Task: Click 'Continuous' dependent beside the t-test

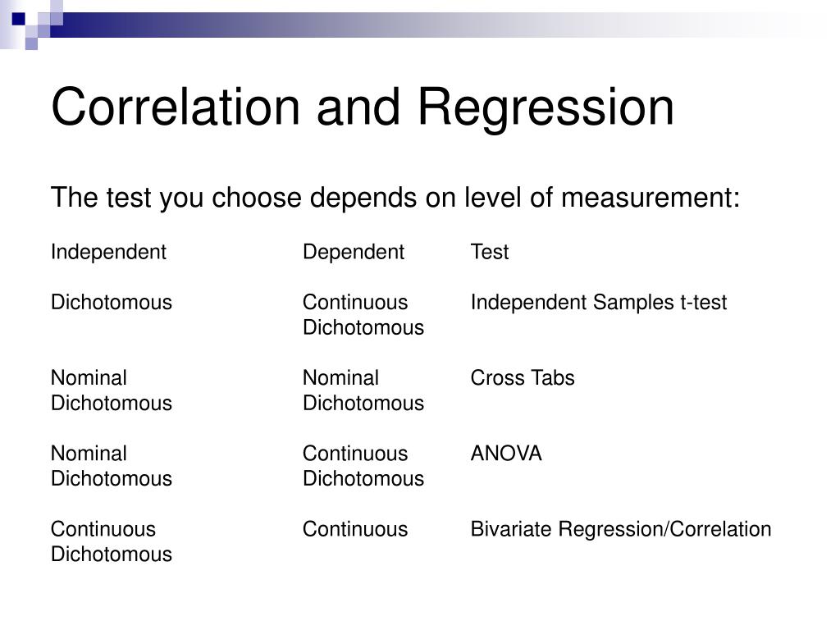Action: click(355, 302)
